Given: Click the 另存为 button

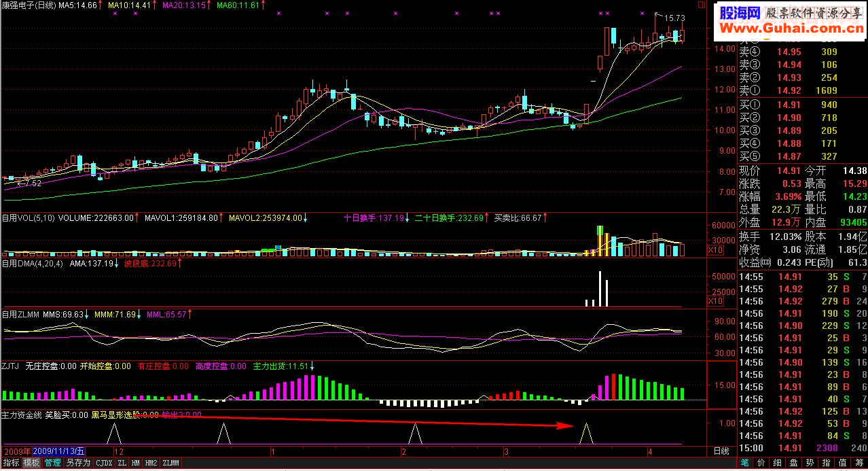Looking at the screenshot, I should (78, 463).
